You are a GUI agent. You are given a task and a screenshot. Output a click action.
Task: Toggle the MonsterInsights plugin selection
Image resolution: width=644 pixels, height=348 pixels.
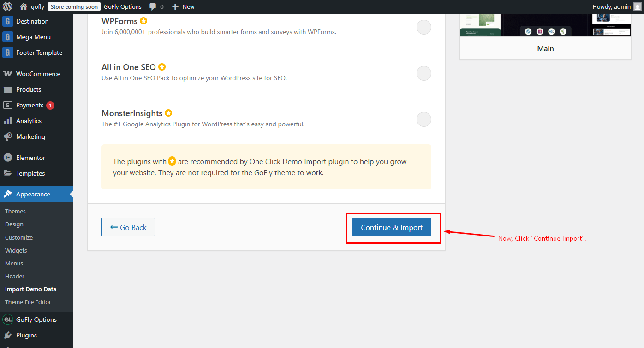[424, 119]
